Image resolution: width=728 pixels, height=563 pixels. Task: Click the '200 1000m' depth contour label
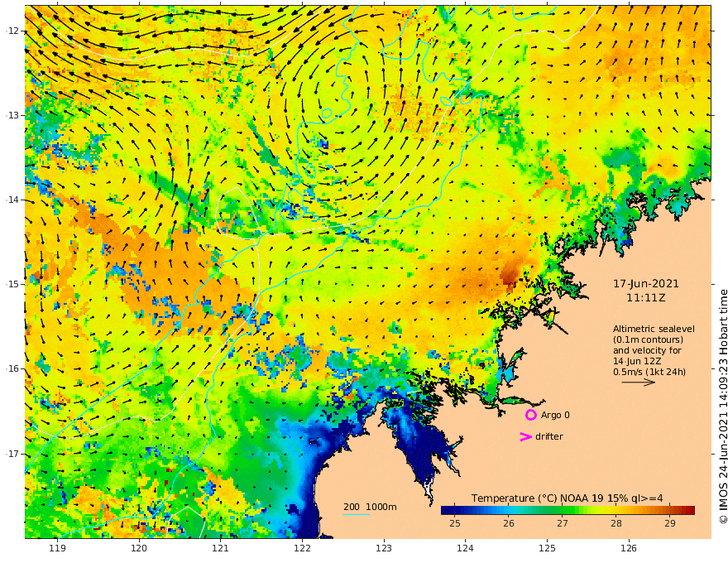370,507
